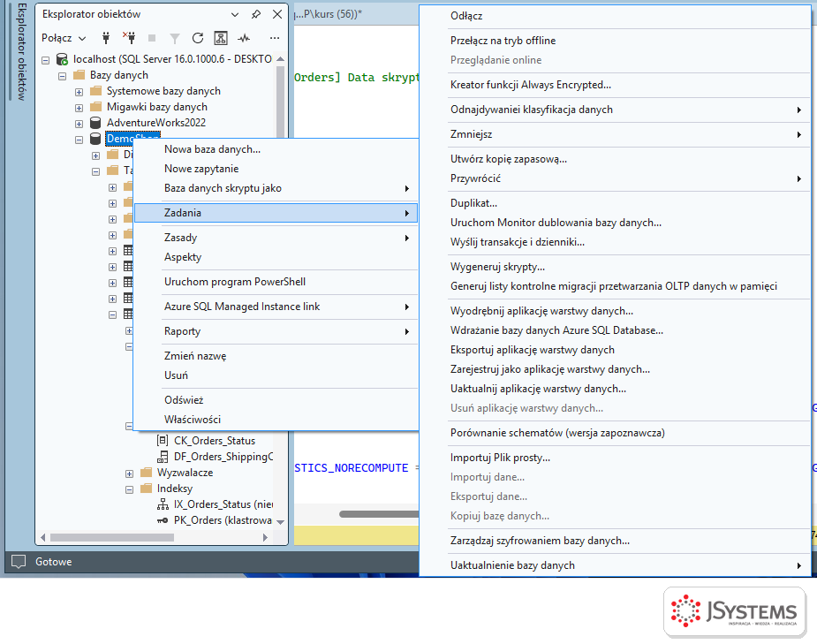The width and height of the screenshot is (817, 644).
Task: Close the Eksplorator obiektów panel
Action: (277, 14)
